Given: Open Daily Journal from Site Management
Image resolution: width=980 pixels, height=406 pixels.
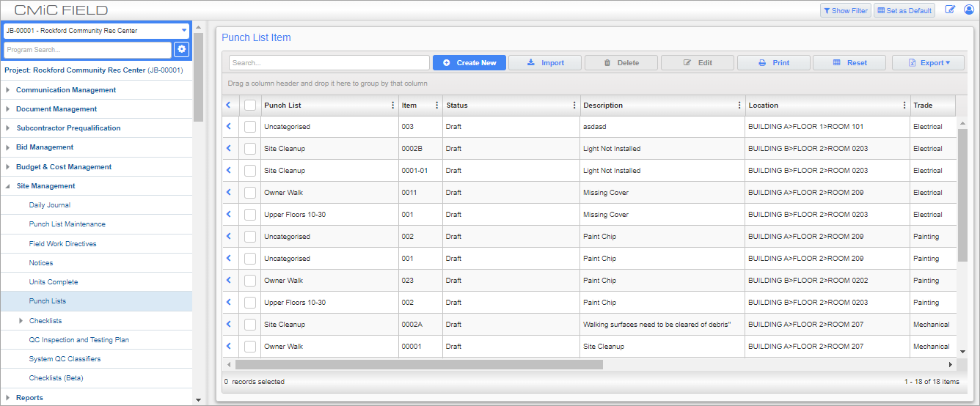Looking at the screenshot, I should (x=50, y=205).
